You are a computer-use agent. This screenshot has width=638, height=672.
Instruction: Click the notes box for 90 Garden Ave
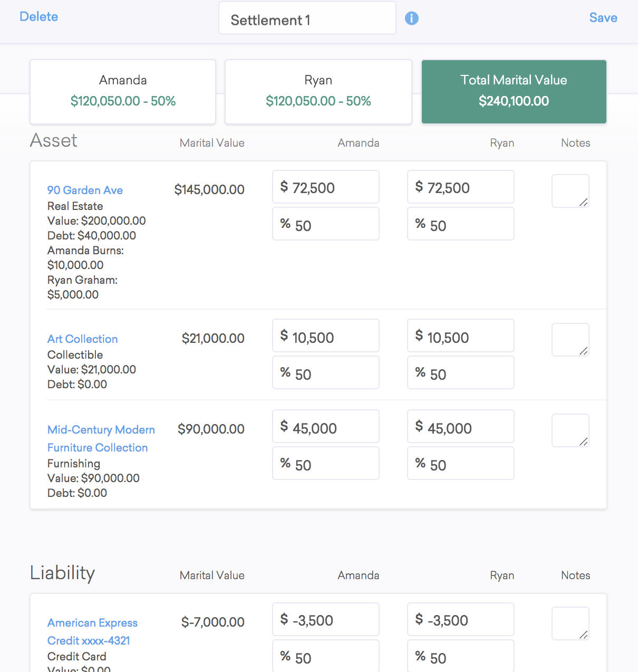[571, 191]
